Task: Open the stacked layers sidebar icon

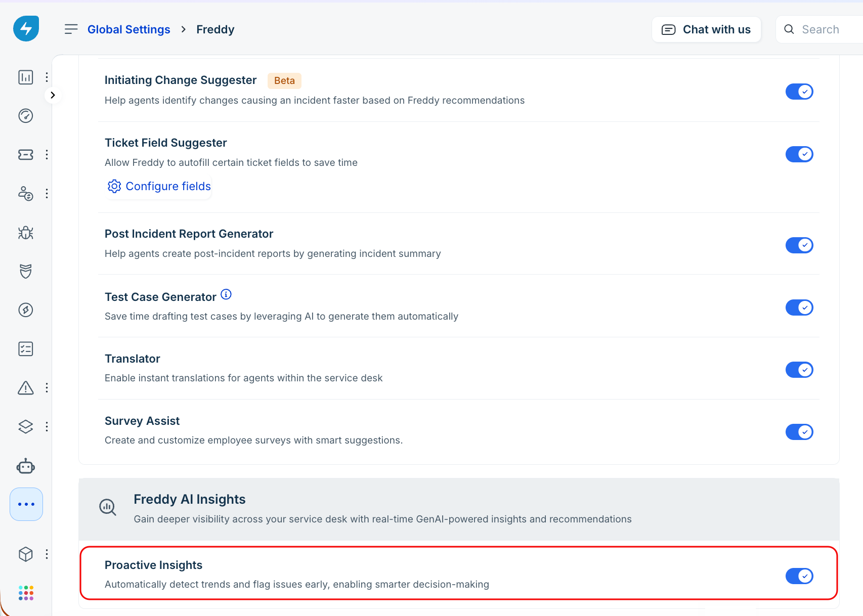Action: coord(26,427)
